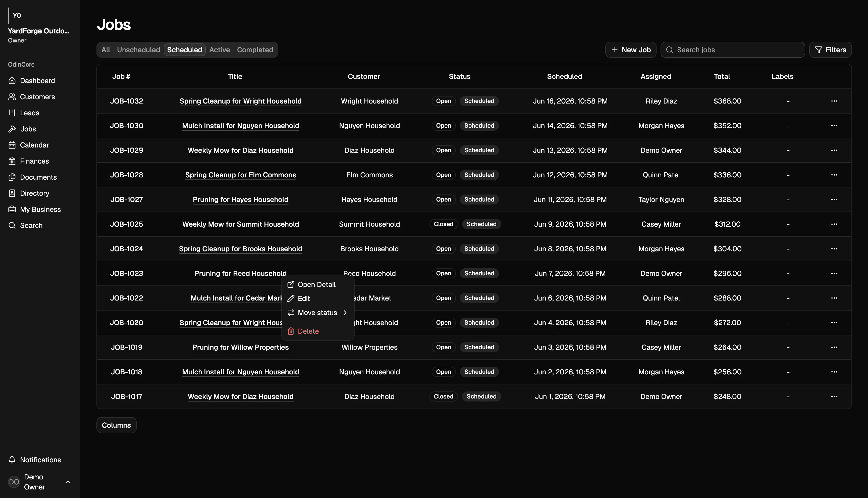Click the Finances bank icon
Image resolution: width=868 pixels, height=498 pixels.
point(12,161)
